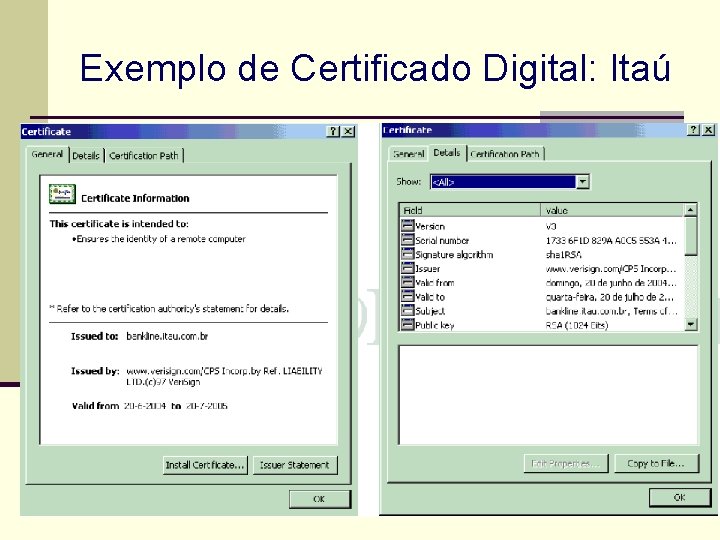Click the Value column header
This screenshot has height=540, width=720.
click(x=612, y=210)
